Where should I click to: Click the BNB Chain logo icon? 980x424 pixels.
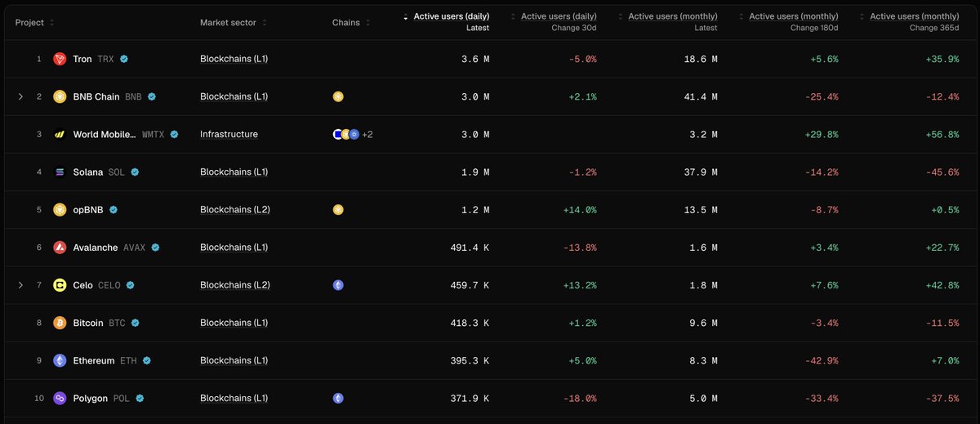coord(60,96)
